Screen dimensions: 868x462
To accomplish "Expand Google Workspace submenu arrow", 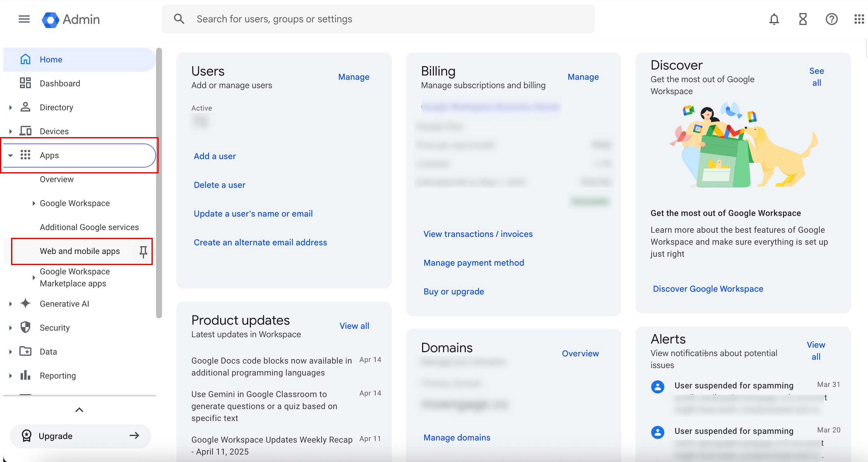I will pyautogui.click(x=33, y=203).
